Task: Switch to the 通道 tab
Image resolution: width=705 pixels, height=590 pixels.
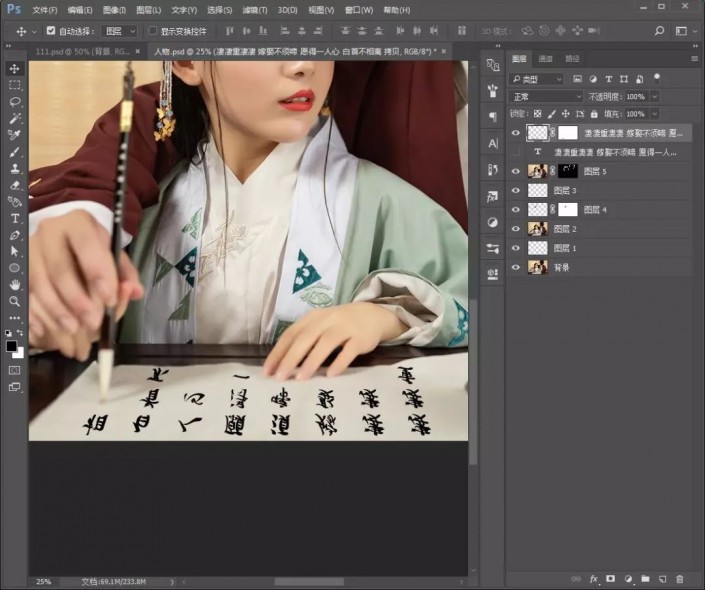Action: [x=545, y=58]
